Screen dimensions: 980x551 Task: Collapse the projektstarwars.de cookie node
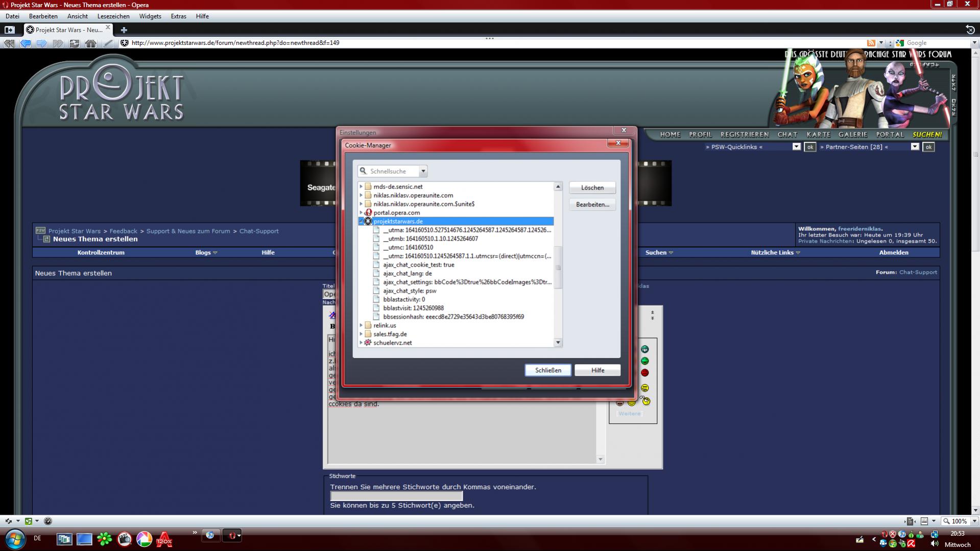click(x=361, y=222)
